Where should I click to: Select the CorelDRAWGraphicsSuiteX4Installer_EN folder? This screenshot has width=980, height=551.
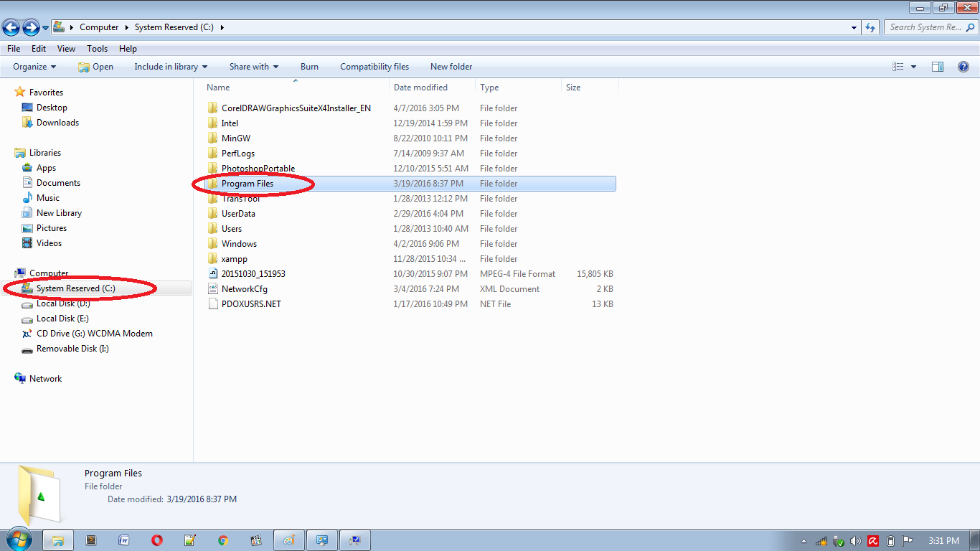pyautogui.click(x=296, y=108)
